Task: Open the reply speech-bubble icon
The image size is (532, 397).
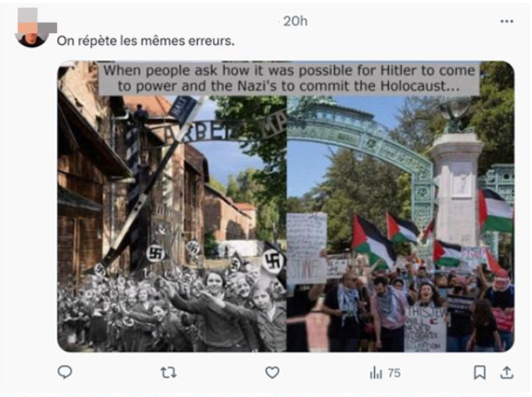Action: (64, 372)
